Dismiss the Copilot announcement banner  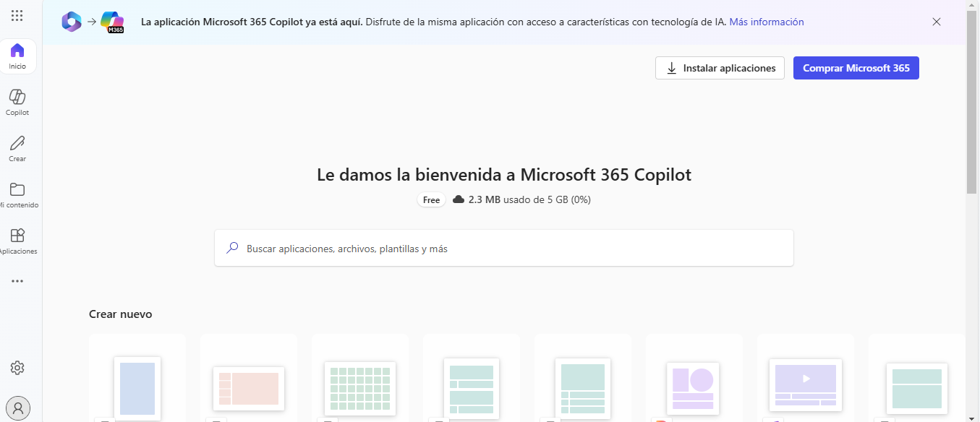click(x=937, y=22)
